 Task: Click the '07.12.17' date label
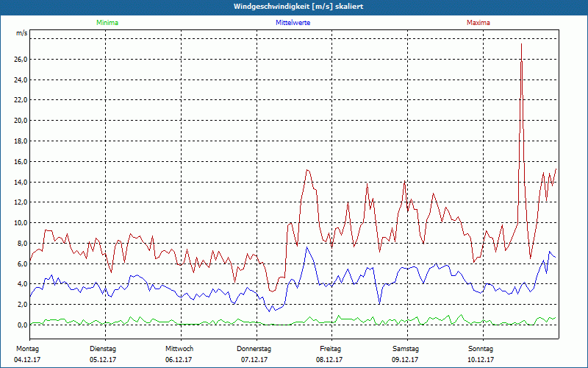(254, 360)
